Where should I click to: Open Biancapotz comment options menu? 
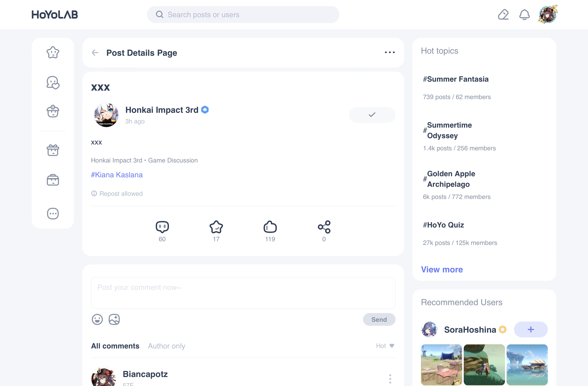(390, 379)
